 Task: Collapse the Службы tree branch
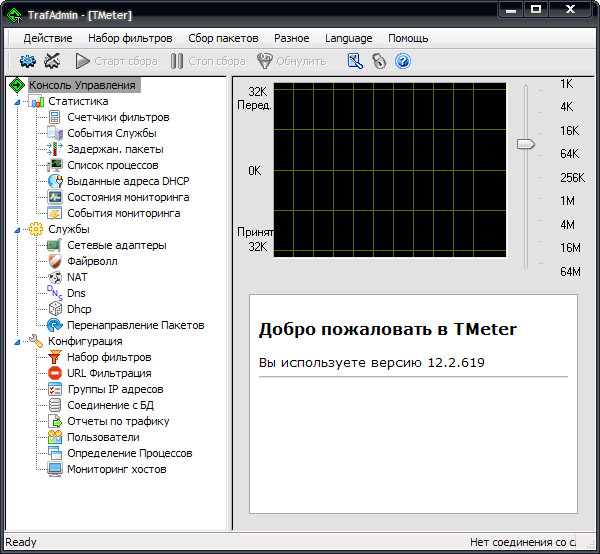pos(22,229)
